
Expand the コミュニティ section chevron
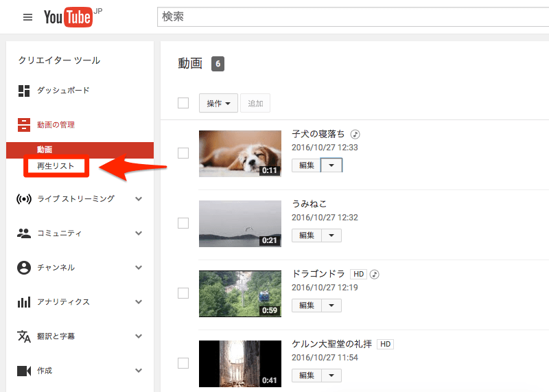(x=139, y=233)
